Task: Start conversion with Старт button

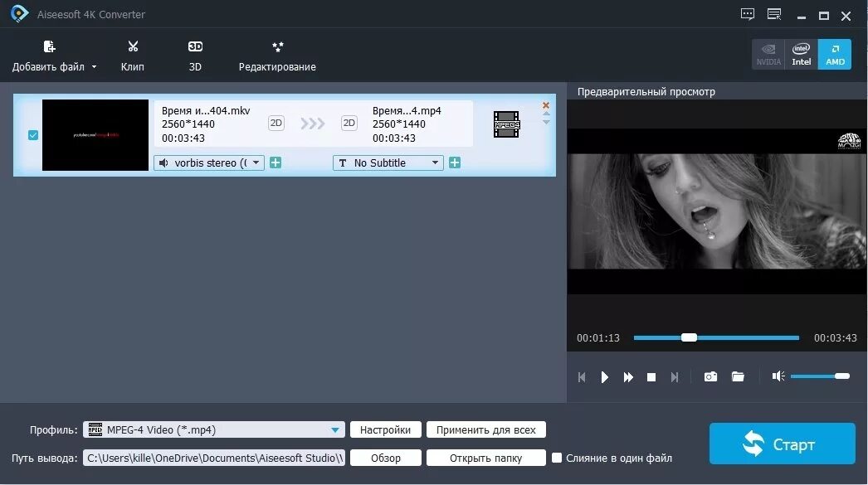Action: (x=783, y=444)
